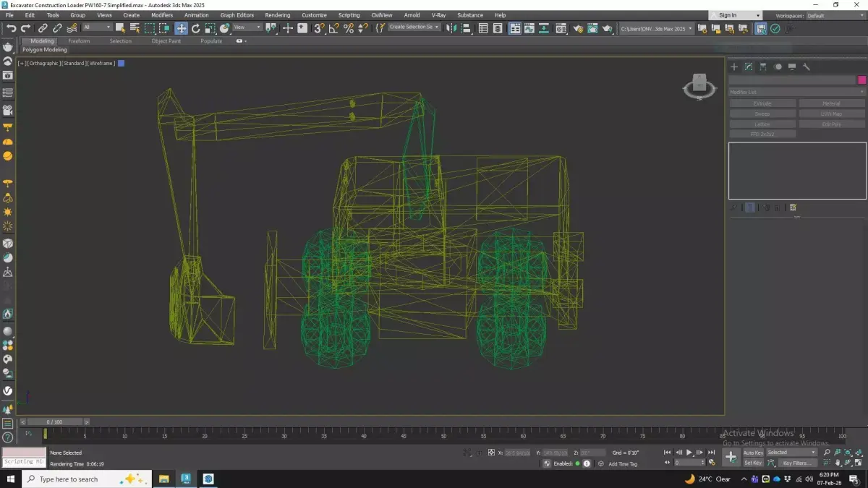Click the Set Key button

pos(753,463)
